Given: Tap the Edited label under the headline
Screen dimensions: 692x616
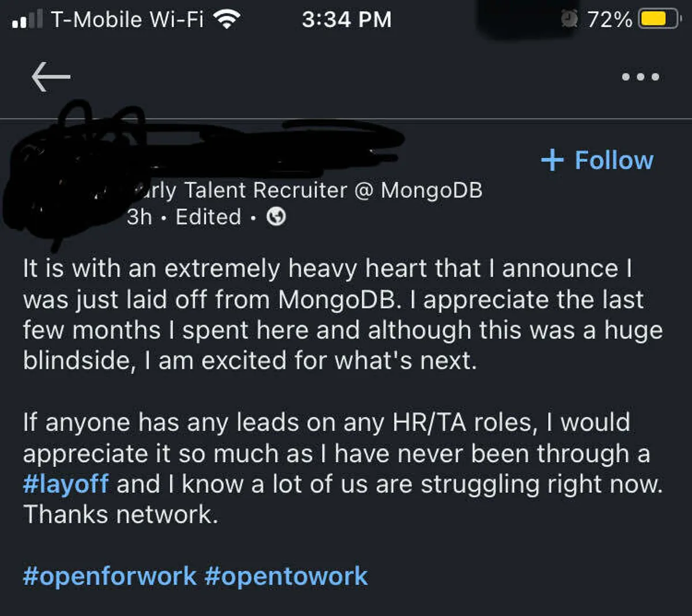Looking at the screenshot, I should point(208,217).
